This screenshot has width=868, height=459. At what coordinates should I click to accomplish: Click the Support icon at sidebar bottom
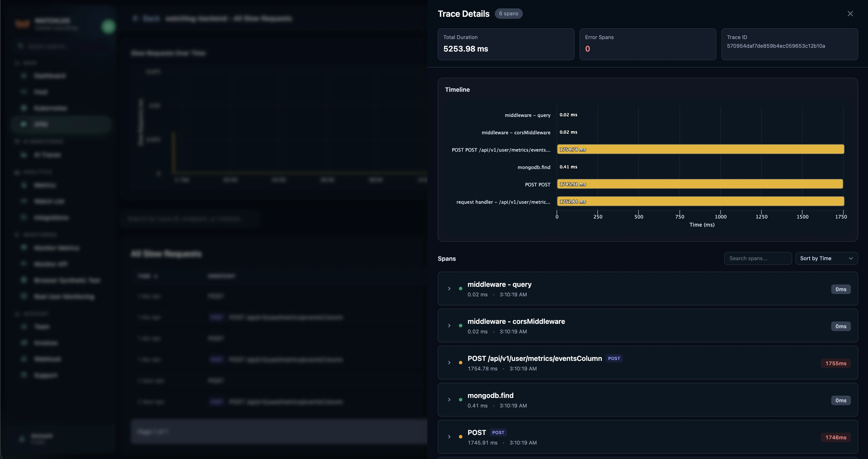click(x=23, y=375)
